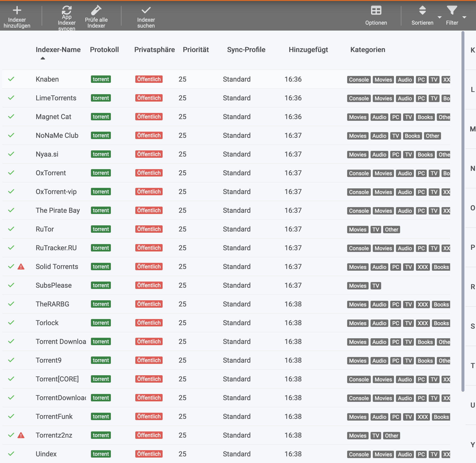Open the RuTracker.RU indexer entry

click(56, 248)
